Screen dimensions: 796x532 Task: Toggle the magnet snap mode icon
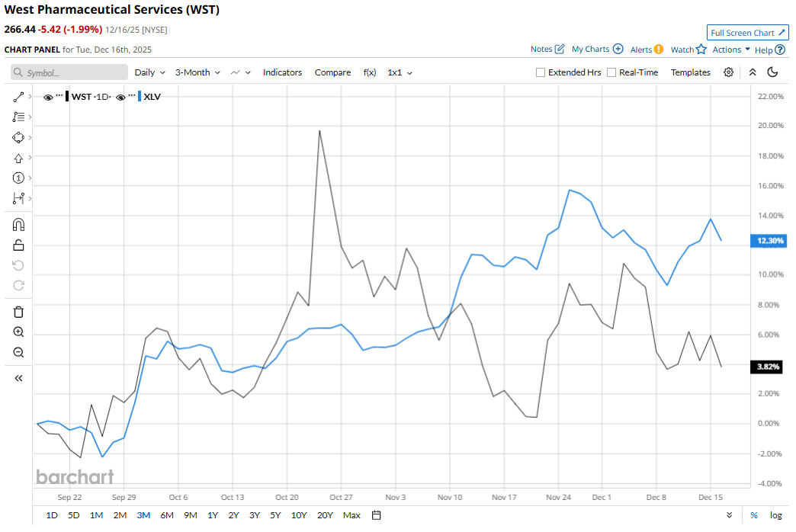18,225
